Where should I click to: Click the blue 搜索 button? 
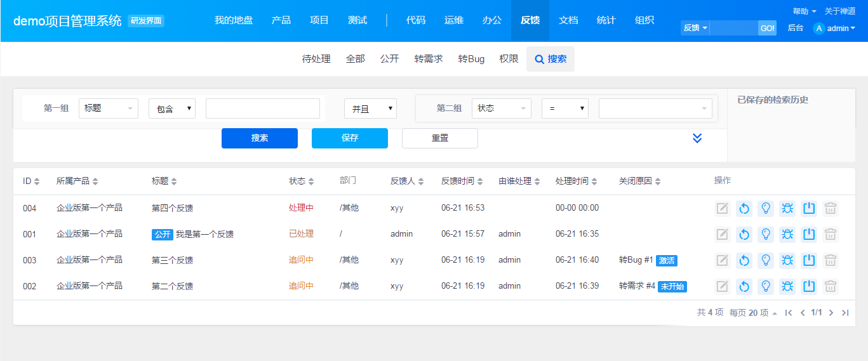[x=260, y=138]
